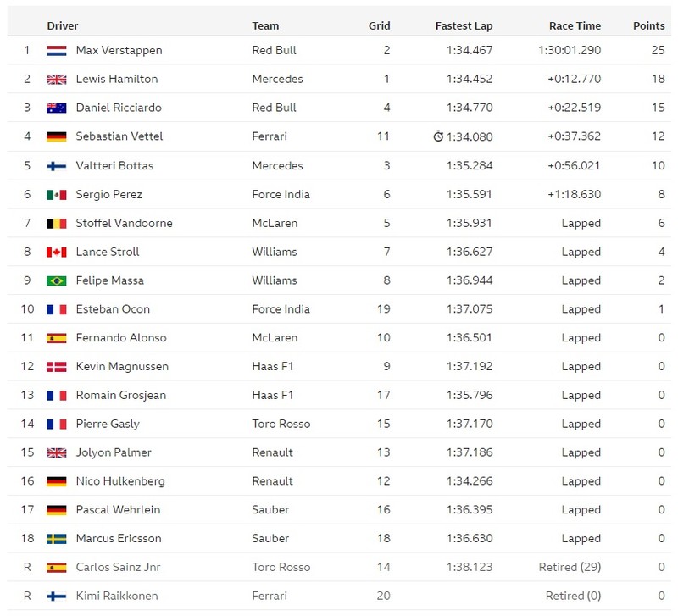
Task: Click the Swedish flag beside Marcus Ericsson
Action: point(56,539)
